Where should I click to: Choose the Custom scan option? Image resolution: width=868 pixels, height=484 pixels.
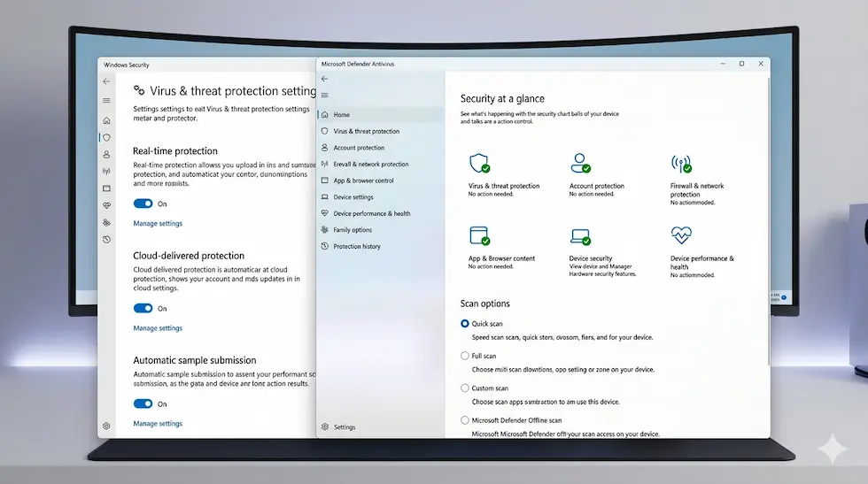(465, 388)
